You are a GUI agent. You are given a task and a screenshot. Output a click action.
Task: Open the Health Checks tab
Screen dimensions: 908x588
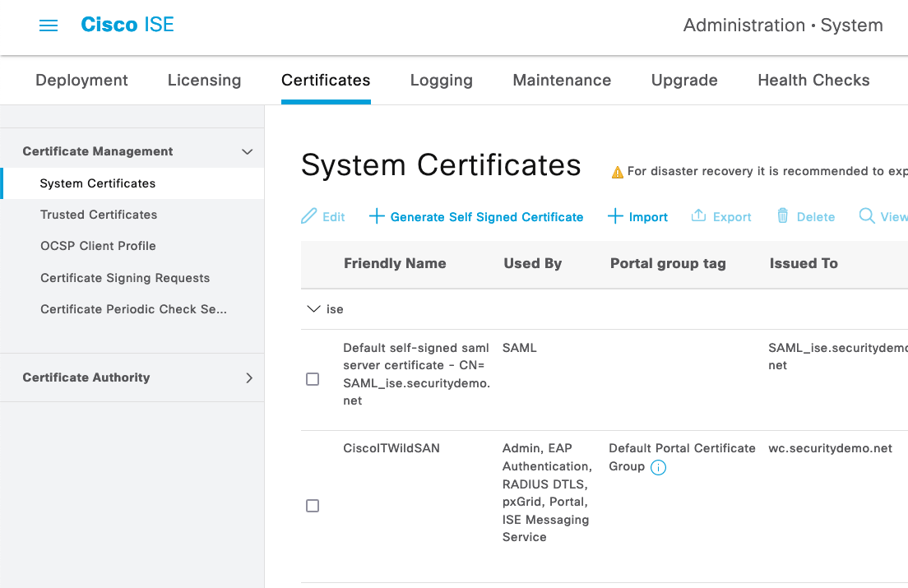coord(813,80)
